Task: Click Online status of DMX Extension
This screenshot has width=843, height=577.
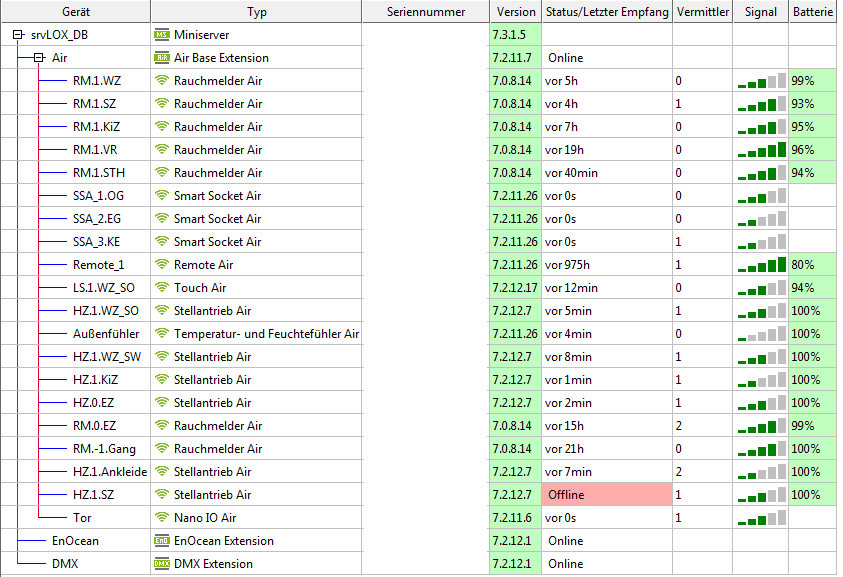Action: (x=566, y=564)
